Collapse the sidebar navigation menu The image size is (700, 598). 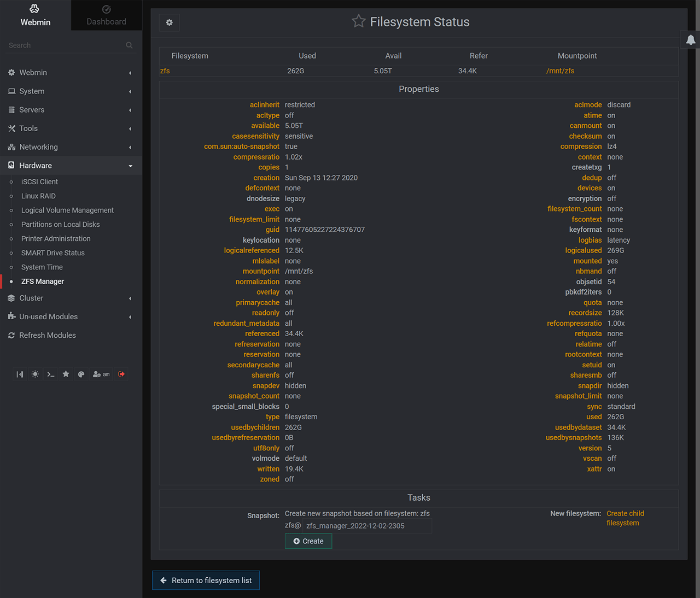20,374
